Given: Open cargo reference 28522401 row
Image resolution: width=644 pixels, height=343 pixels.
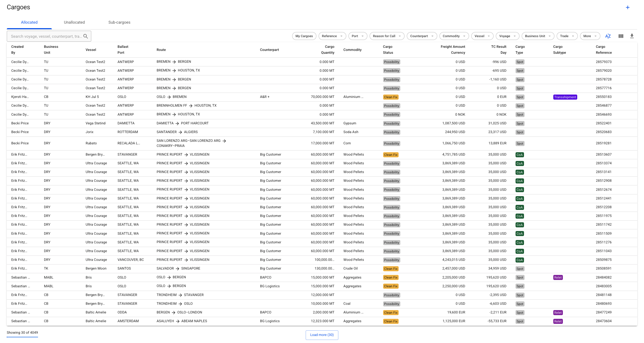Looking at the screenshot, I should 603,123.
